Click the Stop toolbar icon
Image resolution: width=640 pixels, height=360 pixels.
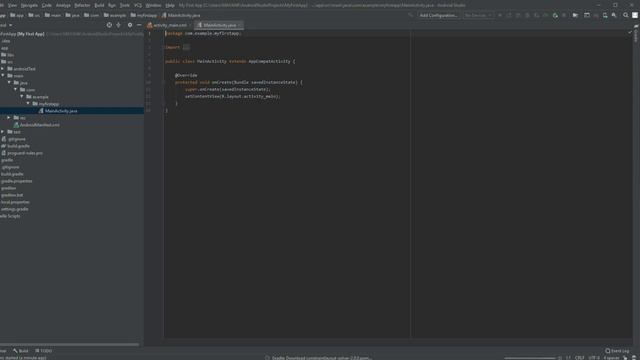tap(564, 16)
